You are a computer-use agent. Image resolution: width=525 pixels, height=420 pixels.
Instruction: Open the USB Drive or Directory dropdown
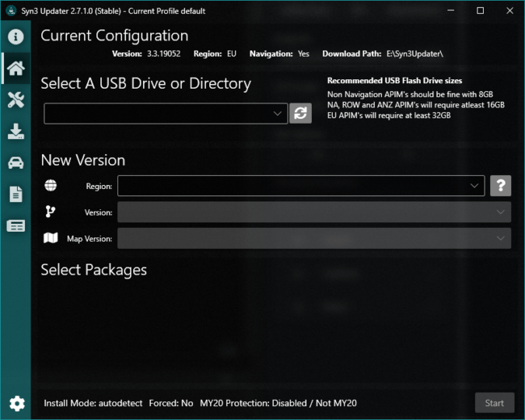coord(166,114)
